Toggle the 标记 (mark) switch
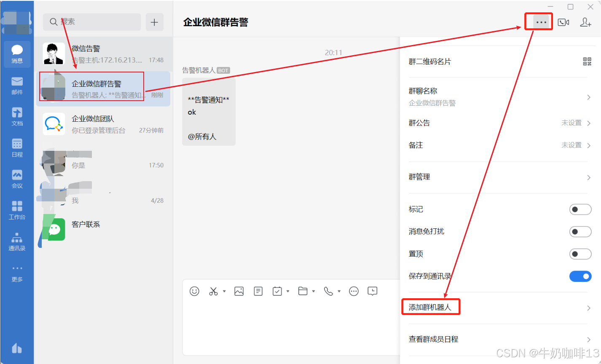This screenshot has height=364, width=601. coord(580,209)
